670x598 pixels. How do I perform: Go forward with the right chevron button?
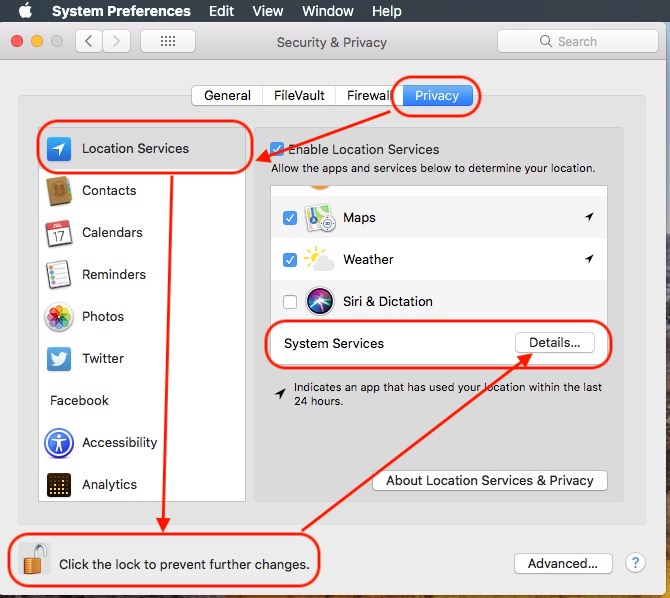pos(116,41)
